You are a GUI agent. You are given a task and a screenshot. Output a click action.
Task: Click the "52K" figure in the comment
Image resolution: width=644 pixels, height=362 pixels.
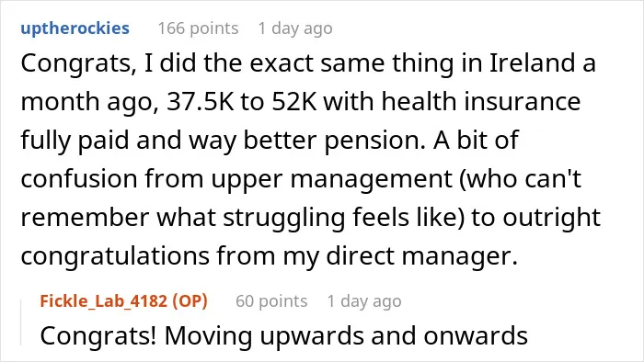pos(294,102)
